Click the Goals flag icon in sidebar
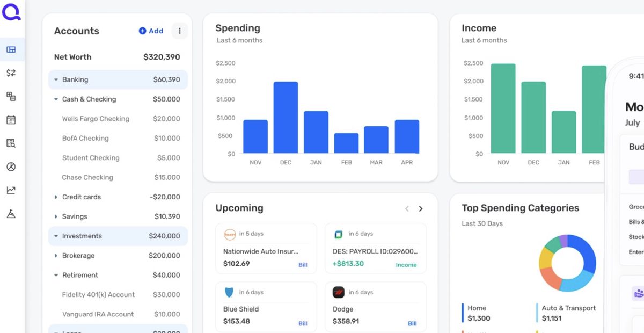This screenshot has width=644, height=333. tap(11, 213)
